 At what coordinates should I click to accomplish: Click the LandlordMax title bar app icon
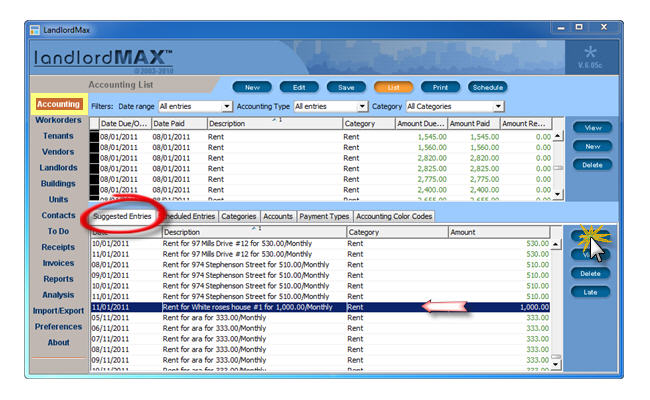(x=34, y=30)
